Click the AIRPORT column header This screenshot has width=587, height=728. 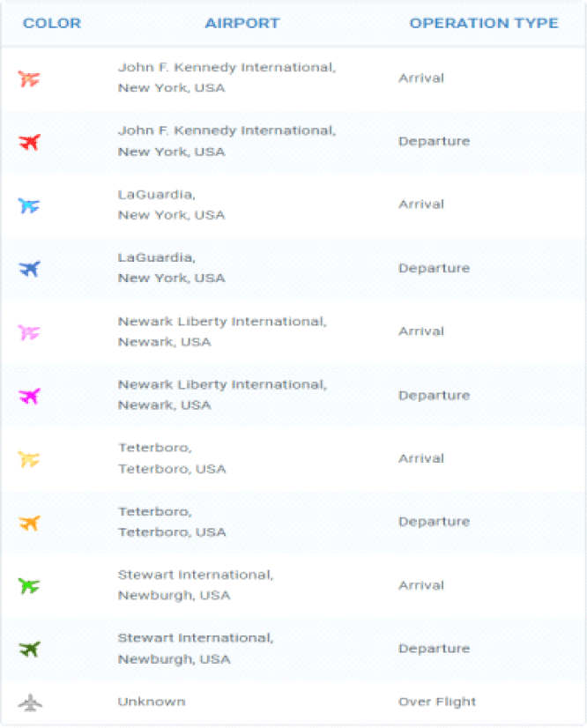click(242, 23)
